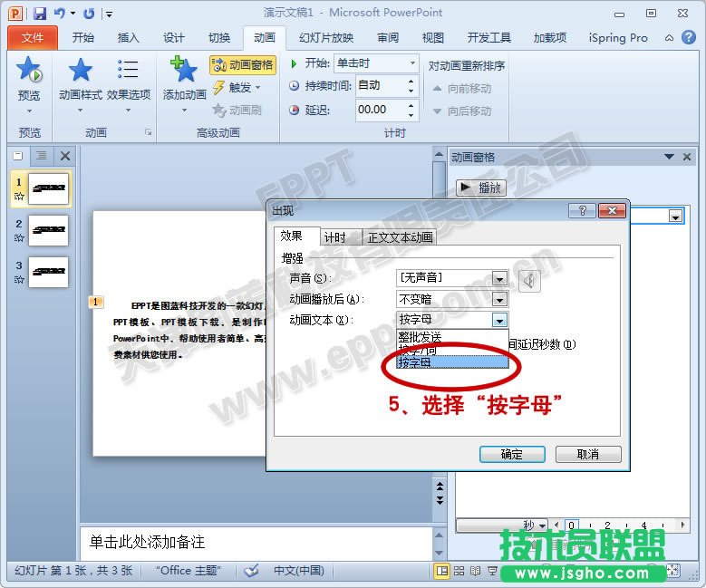
Task: Minimize the ribbon with the caret icon
Action: tap(669, 38)
